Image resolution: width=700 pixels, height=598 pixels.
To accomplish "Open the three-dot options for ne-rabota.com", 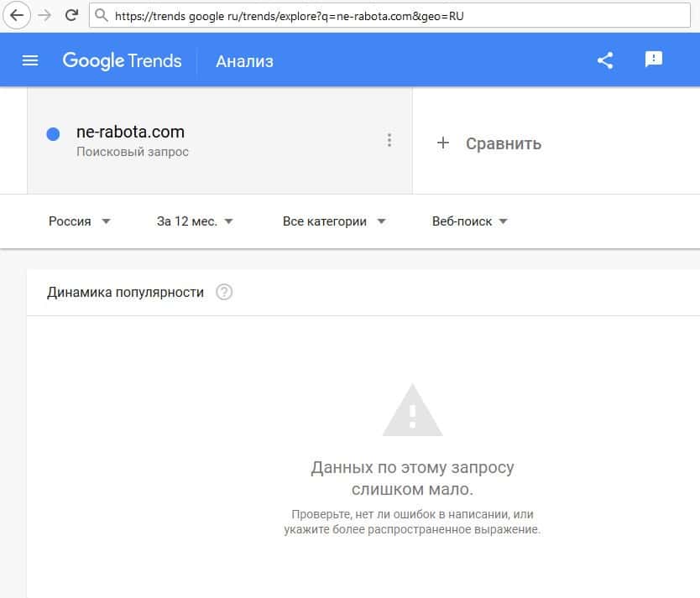I will [389, 141].
